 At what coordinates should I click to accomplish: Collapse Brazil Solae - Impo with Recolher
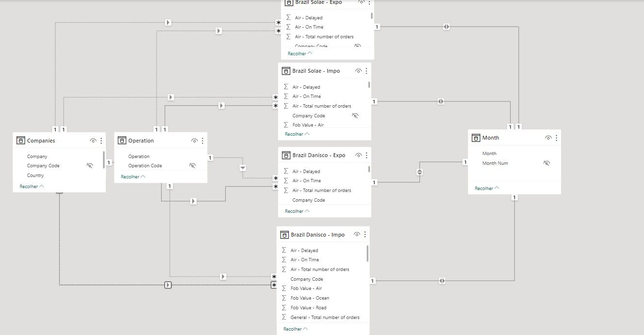click(x=297, y=134)
